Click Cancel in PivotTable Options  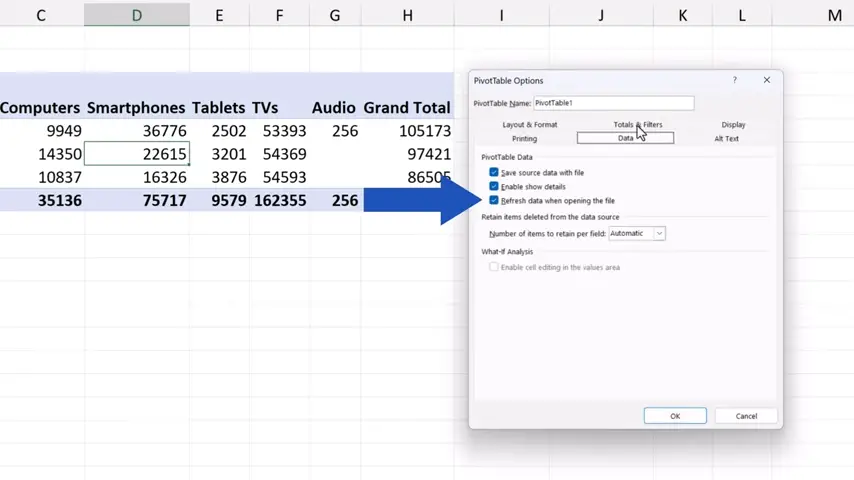pyautogui.click(x=746, y=416)
